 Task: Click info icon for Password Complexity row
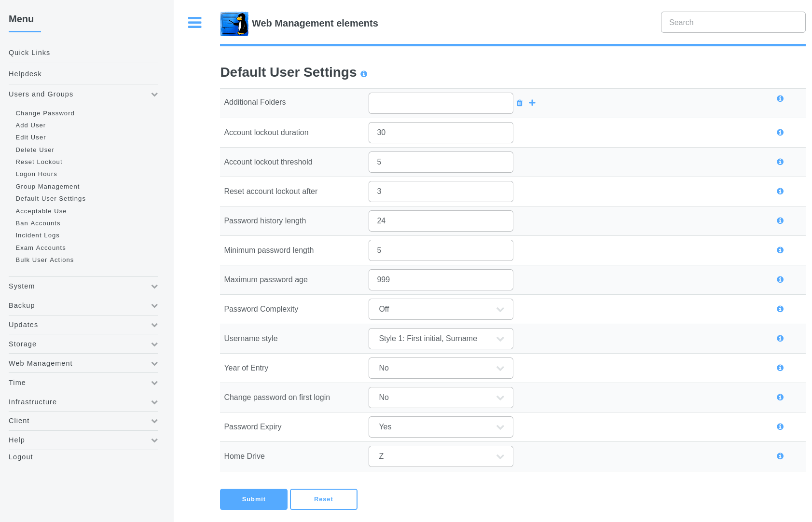point(780,309)
